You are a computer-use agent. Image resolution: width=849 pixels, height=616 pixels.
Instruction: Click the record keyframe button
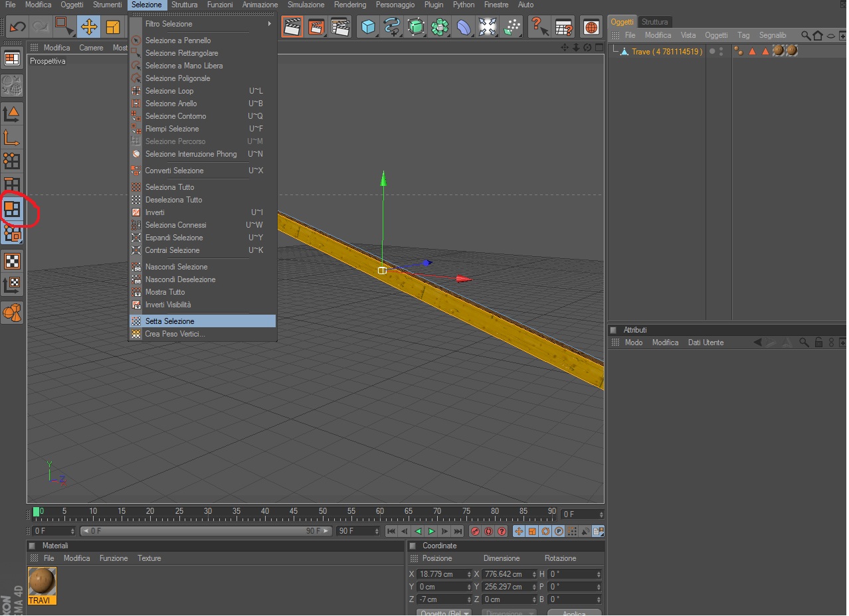[x=475, y=531]
